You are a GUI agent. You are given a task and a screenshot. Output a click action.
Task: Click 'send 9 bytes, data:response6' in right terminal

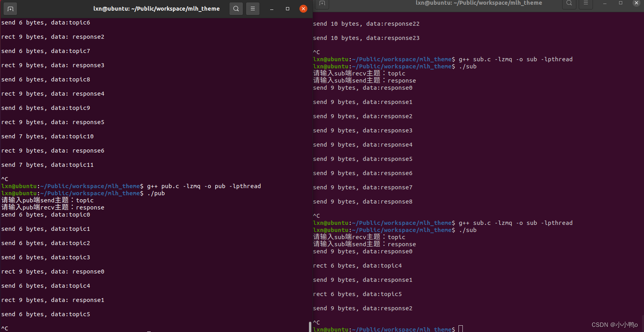point(363,173)
